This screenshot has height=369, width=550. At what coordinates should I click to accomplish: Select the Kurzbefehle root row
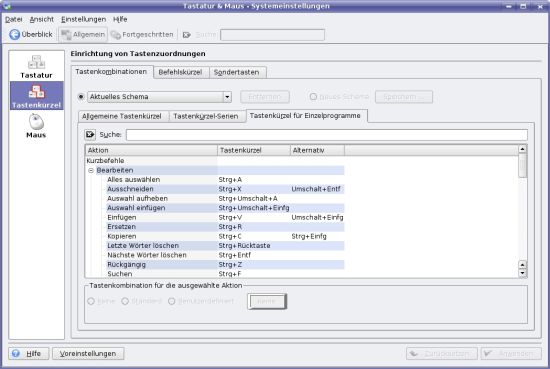click(215, 161)
